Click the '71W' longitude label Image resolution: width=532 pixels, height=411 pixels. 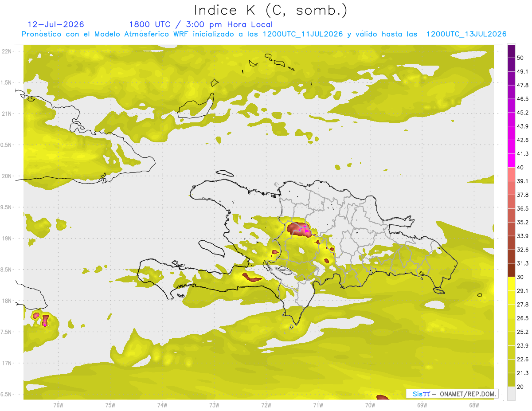click(x=318, y=405)
